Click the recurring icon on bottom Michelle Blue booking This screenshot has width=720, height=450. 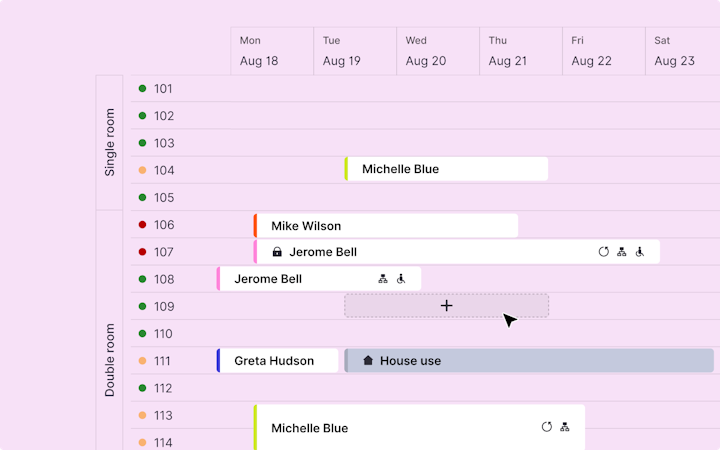click(x=547, y=427)
